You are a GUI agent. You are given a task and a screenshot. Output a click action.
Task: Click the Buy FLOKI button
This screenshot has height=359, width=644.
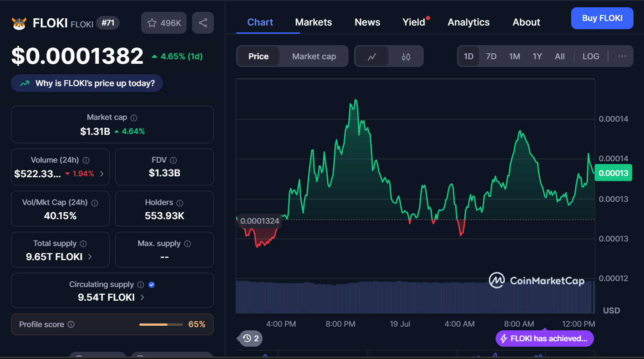pyautogui.click(x=602, y=18)
